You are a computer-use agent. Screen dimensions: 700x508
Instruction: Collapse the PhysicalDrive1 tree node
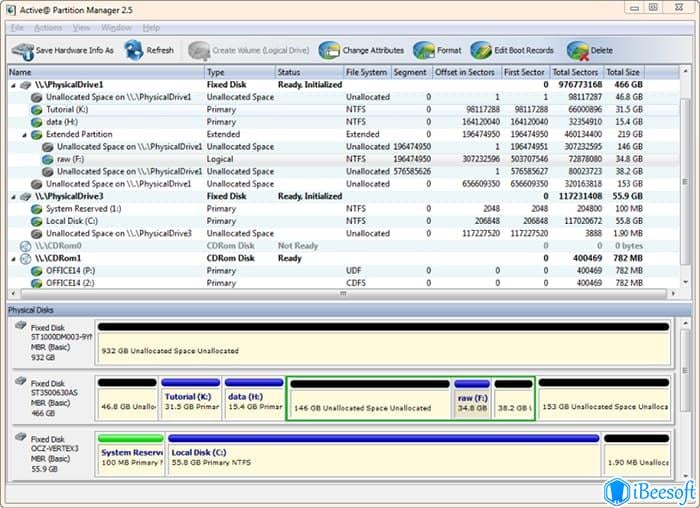[x=13, y=85]
